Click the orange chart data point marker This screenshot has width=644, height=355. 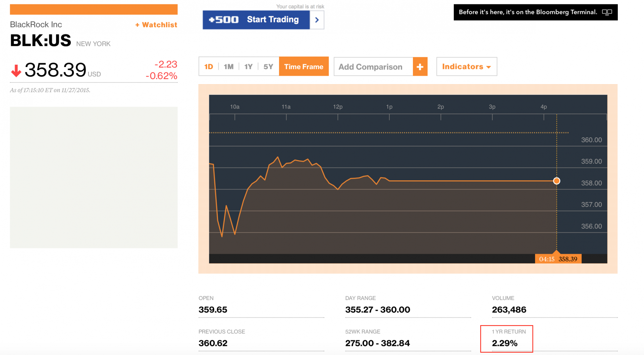pyautogui.click(x=556, y=181)
